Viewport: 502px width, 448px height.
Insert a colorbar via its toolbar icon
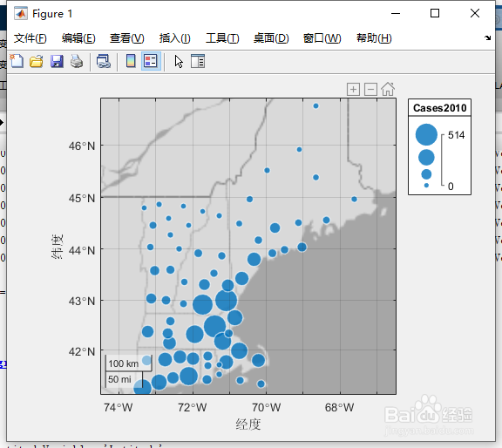[x=131, y=61]
